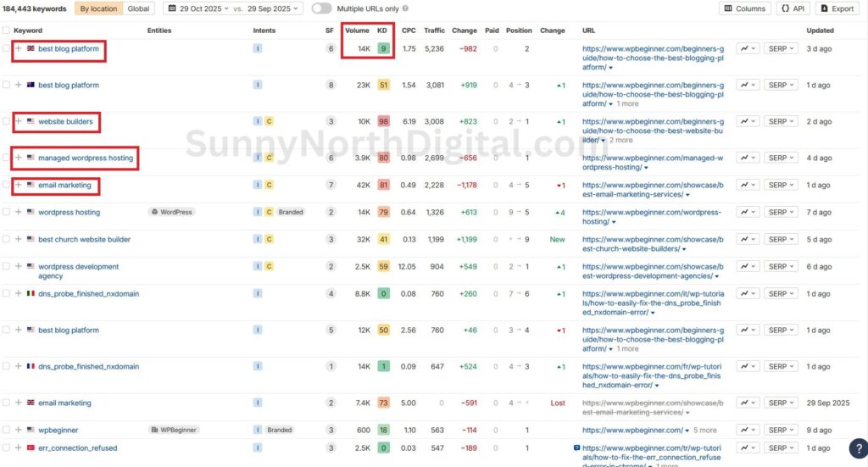Image resolution: width=868 pixels, height=467 pixels.
Task: Click KD badge 98 for website builders
Action: [x=384, y=121]
